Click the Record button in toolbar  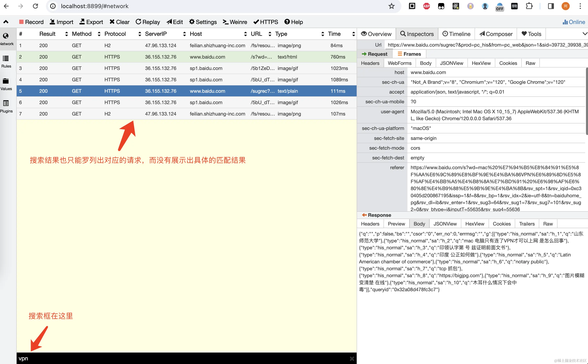click(x=31, y=22)
